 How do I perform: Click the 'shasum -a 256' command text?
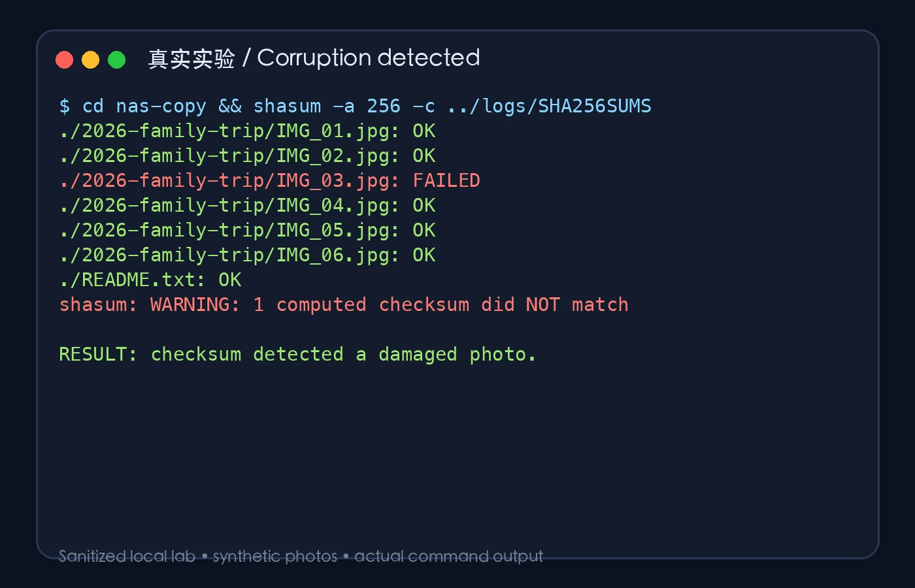(327, 106)
